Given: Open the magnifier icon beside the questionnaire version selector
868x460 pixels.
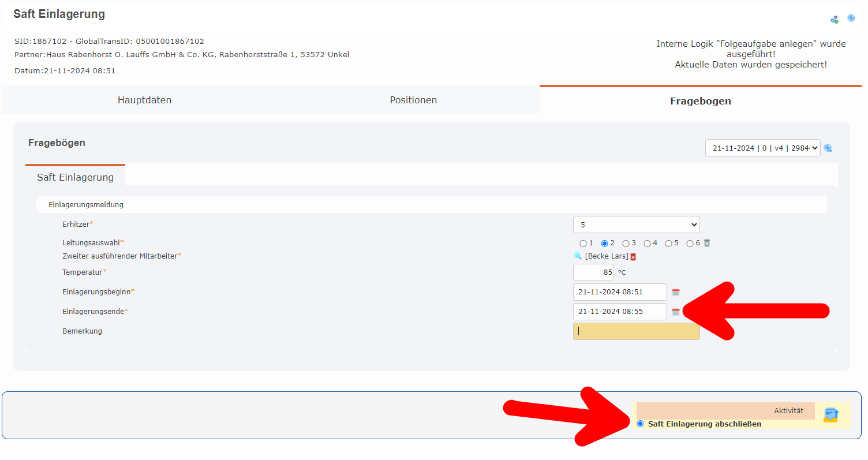Looking at the screenshot, I should pyautogui.click(x=828, y=148).
